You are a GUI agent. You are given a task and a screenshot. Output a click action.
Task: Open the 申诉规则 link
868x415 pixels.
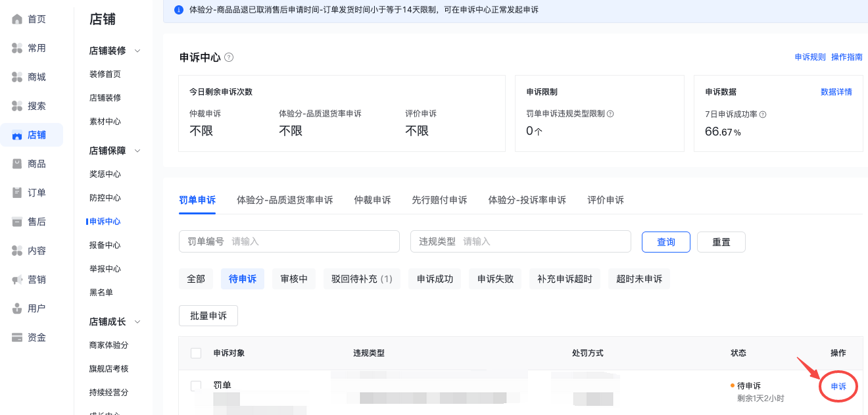point(810,57)
